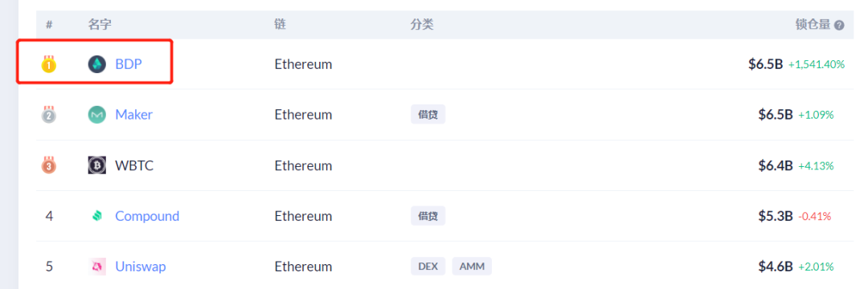The width and height of the screenshot is (868, 289).
Task: Select the DEX tag for Uniswap
Action: 428,267
